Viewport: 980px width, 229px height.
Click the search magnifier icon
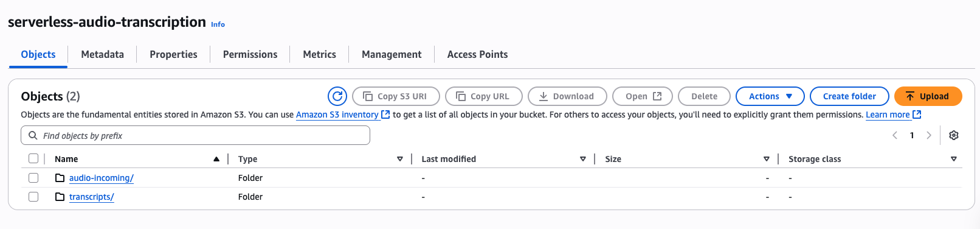click(33, 135)
